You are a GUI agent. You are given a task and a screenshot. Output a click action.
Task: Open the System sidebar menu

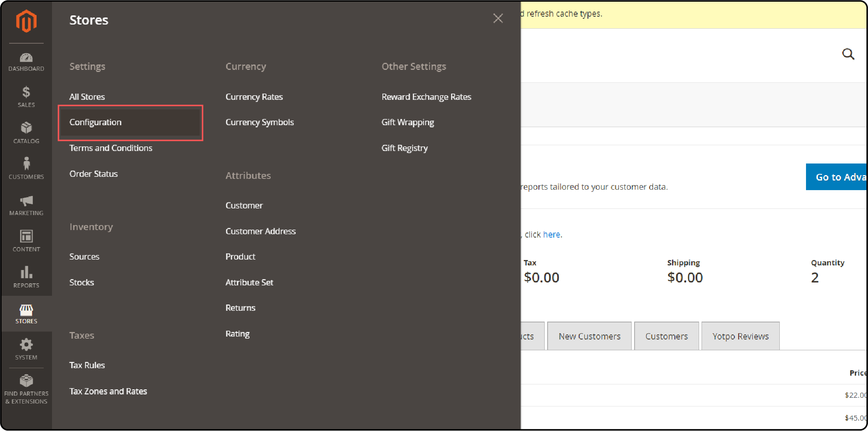(26, 349)
